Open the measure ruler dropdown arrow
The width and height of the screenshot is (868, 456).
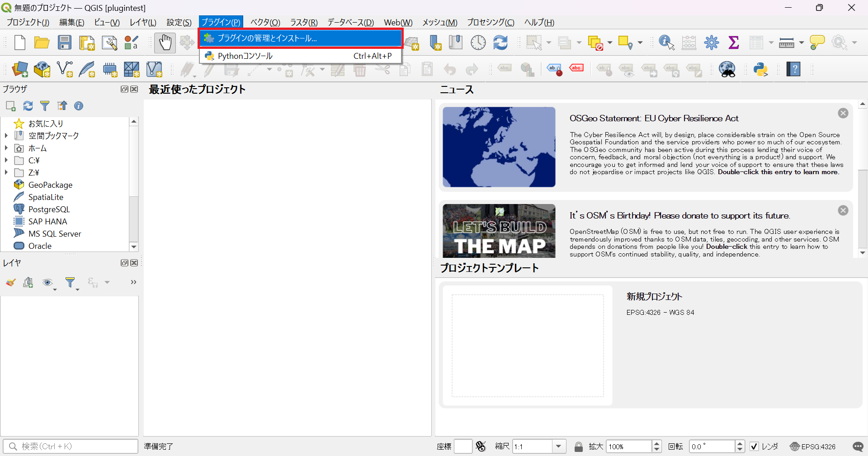[x=802, y=43]
